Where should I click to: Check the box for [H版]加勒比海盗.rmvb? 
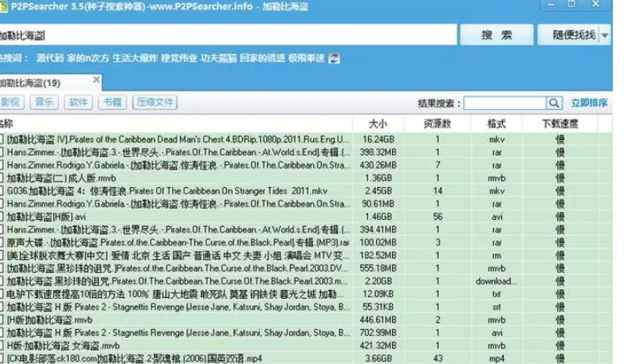tap(2, 320)
